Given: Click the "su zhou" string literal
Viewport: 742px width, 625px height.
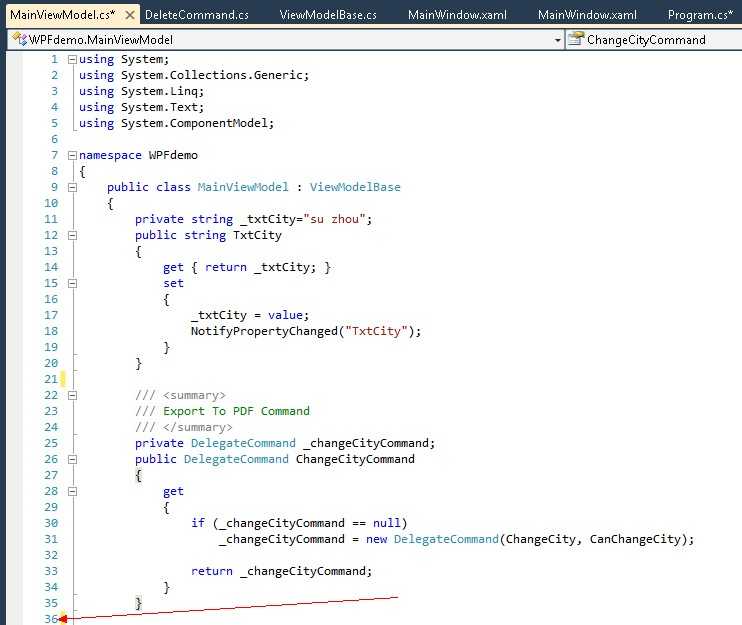Looking at the screenshot, I should [x=334, y=219].
